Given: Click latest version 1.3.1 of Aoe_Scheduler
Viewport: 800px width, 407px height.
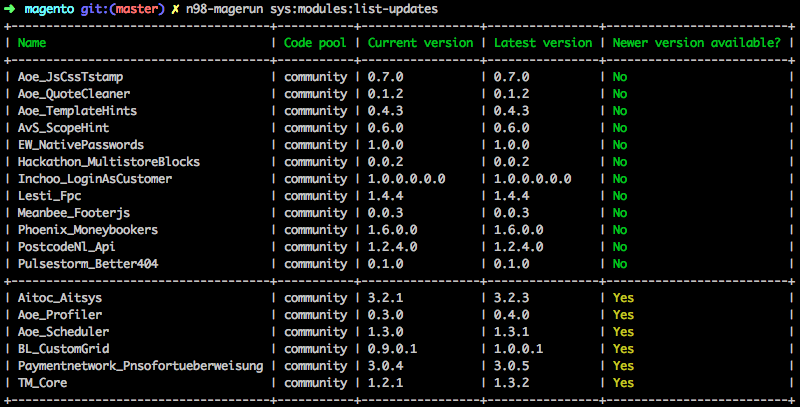Looking at the screenshot, I should tap(511, 332).
